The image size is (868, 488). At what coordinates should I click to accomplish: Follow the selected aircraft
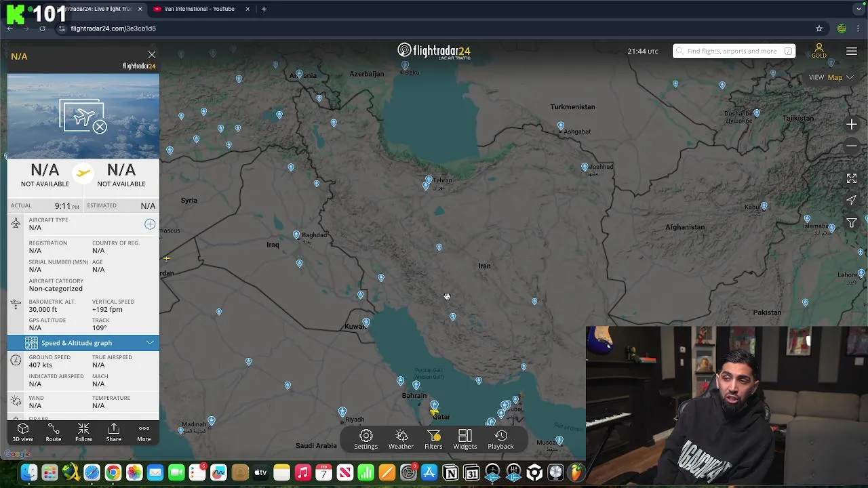click(x=83, y=432)
